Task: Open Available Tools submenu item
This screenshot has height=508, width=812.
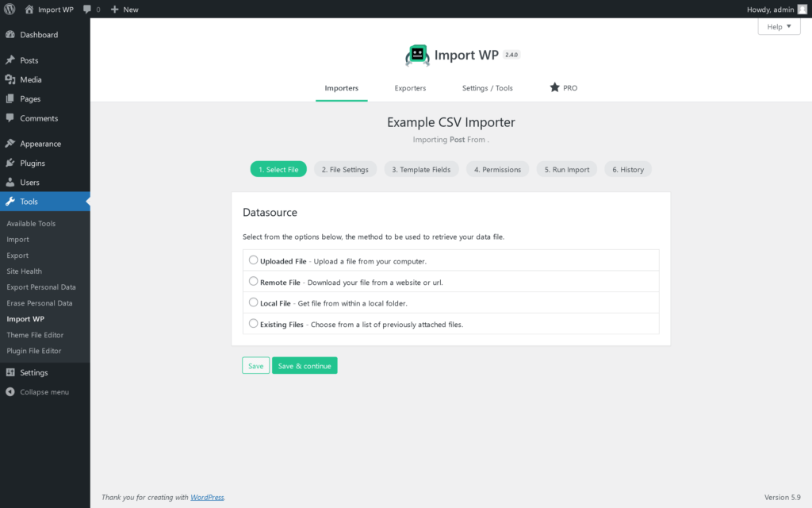Action: tap(31, 223)
